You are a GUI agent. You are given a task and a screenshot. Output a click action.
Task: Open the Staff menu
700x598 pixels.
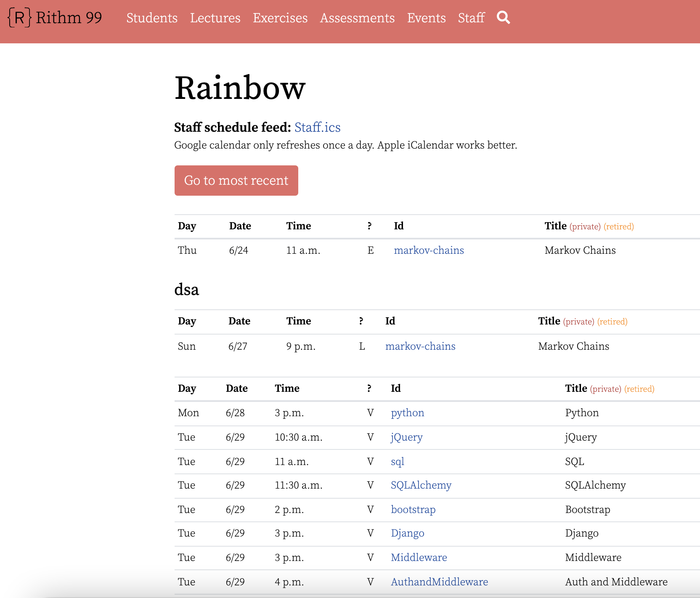click(x=471, y=18)
